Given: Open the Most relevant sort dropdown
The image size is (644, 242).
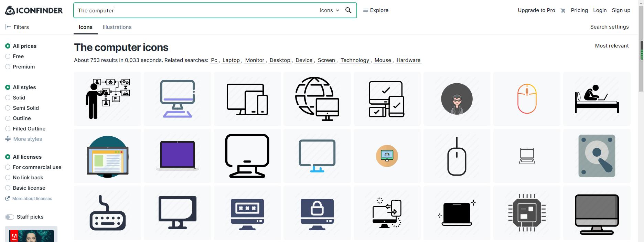Looking at the screenshot, I should (612, 46).
